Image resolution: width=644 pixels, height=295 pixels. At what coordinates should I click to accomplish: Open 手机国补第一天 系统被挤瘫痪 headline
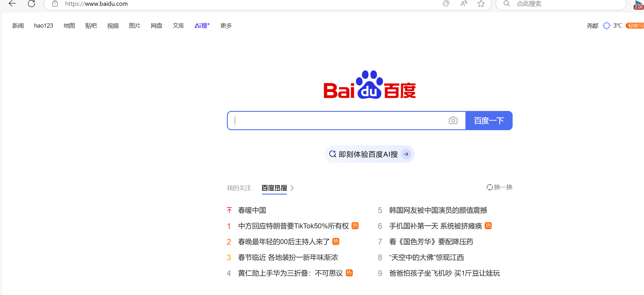click(435, 226)
